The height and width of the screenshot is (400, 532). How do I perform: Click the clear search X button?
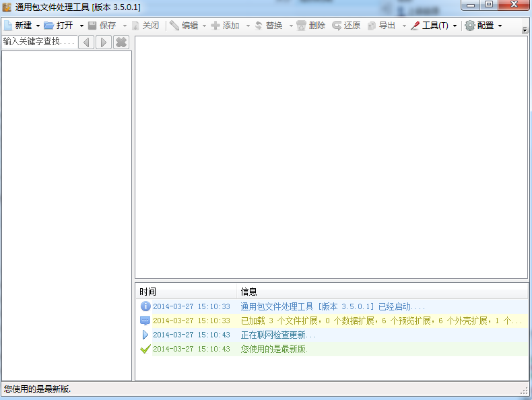tap(121, 42)
